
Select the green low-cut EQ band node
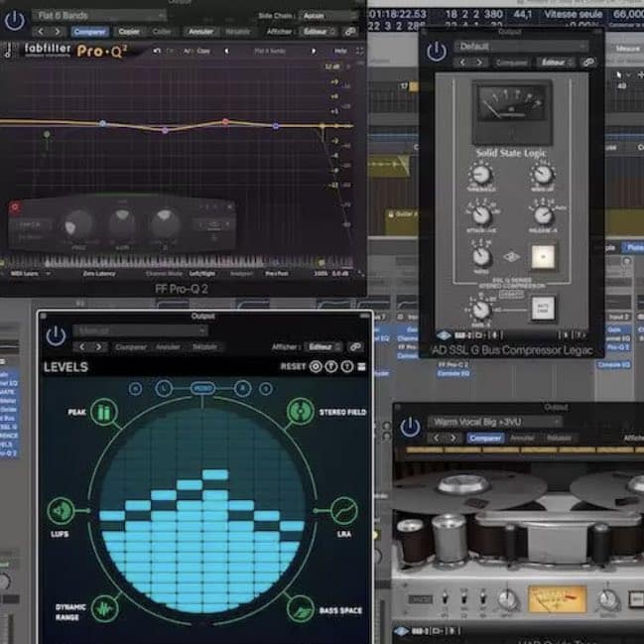click(47, 134)
